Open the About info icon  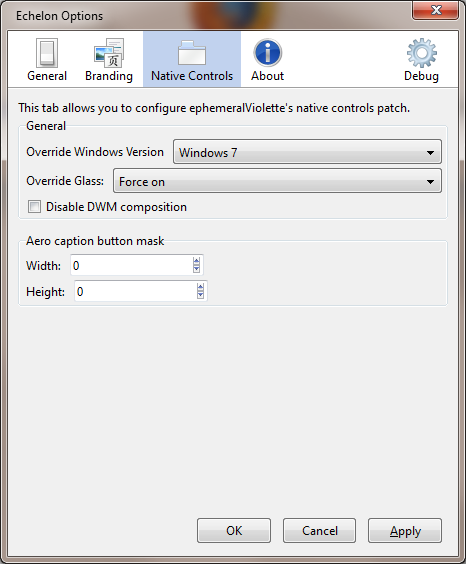tap(268, 53)
